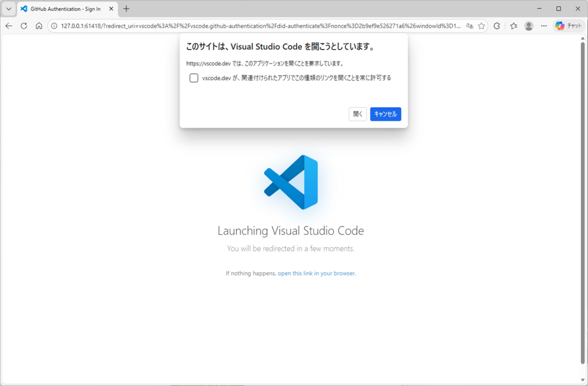
Task: Enable always allow vscode.dev to open links
Action: point(194,78)
